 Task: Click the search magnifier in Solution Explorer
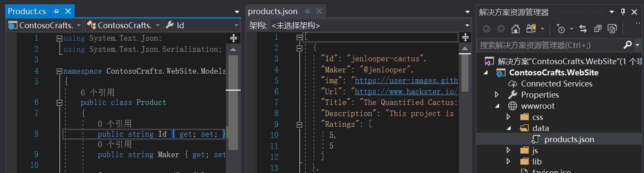[x=627, y=45]
